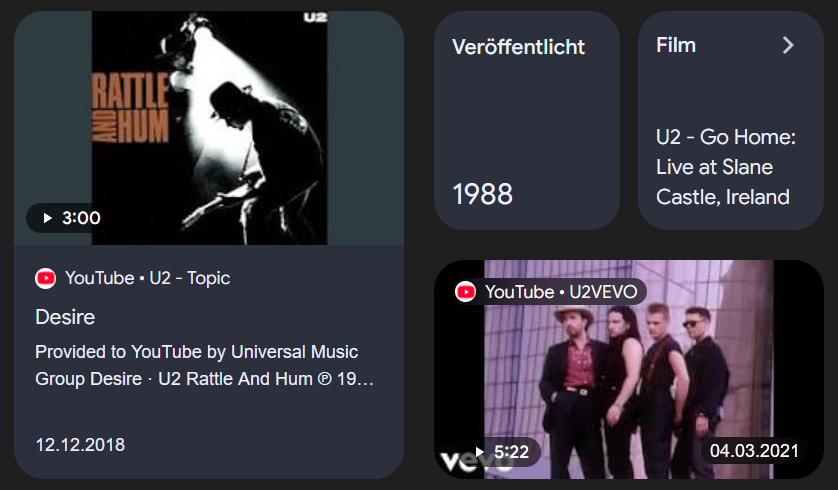Click the Film card heading
The width and height of the screenshot is (838, 490).
[676, 45]
